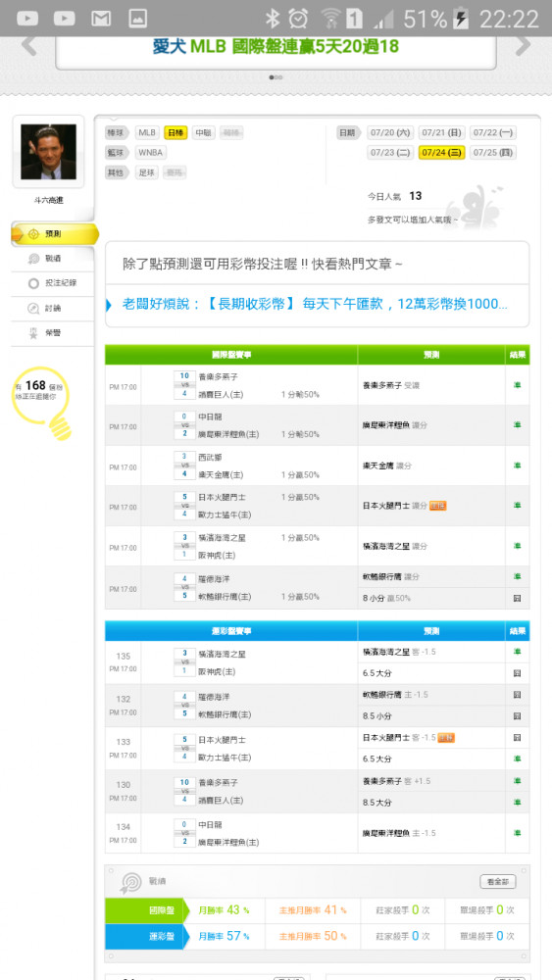This screenshot has height=980, width=552.
Task: Click 橫濱海灣之星 讓分 prediction in 國際盤
Action: click(x=395, y=546)
